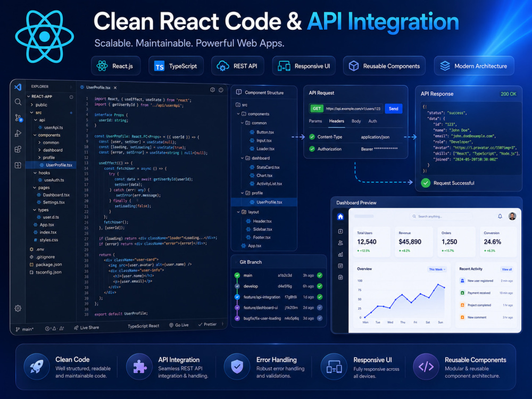Click the Responsive UI badge
Image resolution: width=532 pixels, height=399 pixels.
pos(304,66)
